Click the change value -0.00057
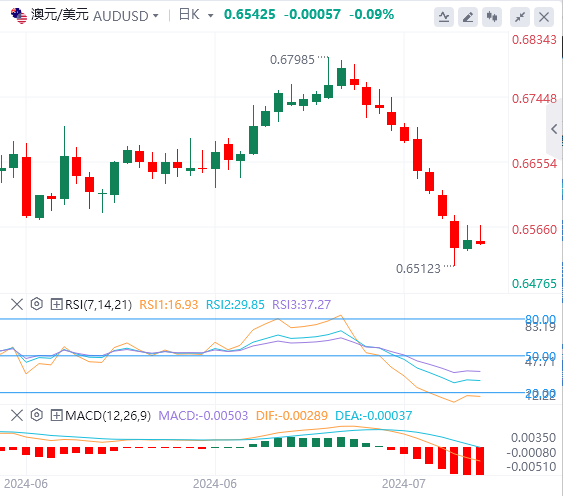The height and width of the screenshot is (496, 563). (x=312, y=15)
